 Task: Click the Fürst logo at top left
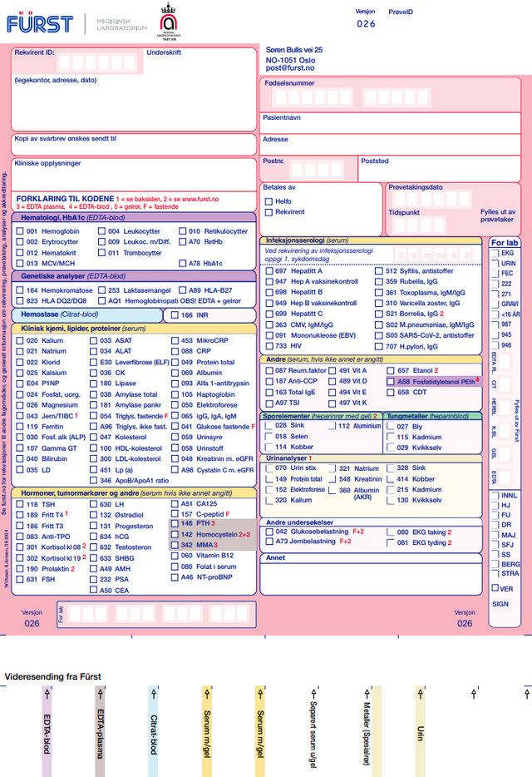click(40, 22)
